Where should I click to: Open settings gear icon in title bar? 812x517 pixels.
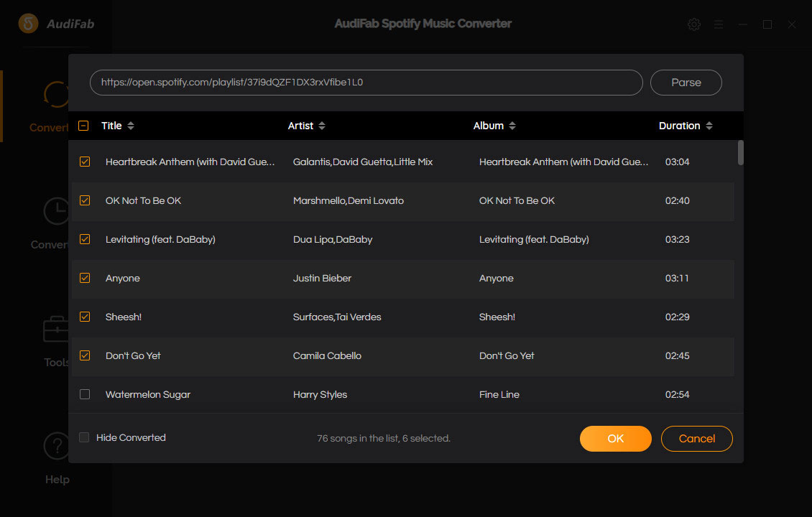click(x=693, y=24)
